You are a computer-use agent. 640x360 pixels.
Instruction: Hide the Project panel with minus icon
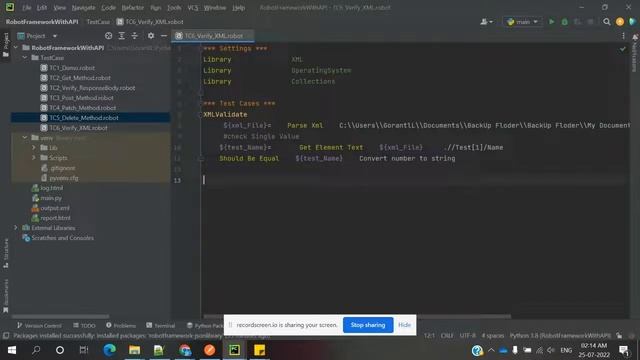(164, 36)
